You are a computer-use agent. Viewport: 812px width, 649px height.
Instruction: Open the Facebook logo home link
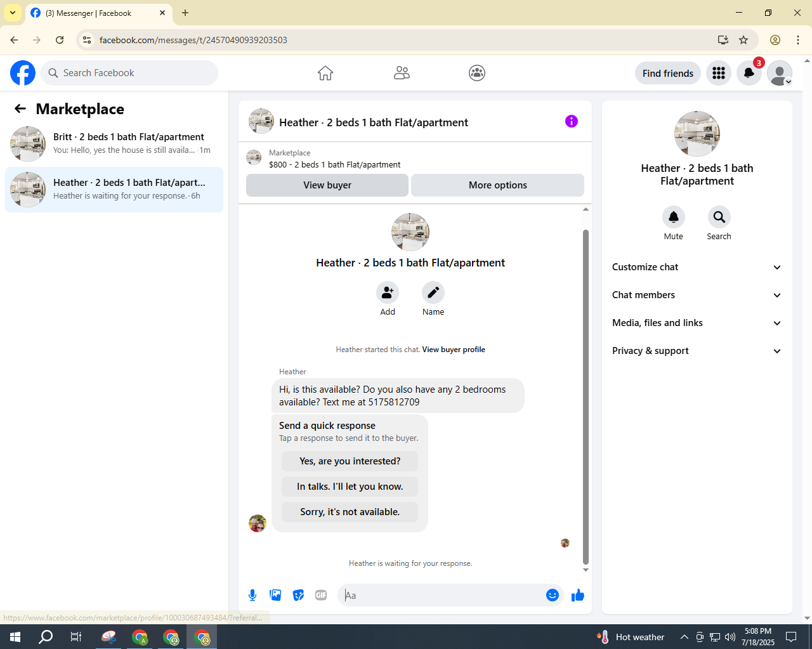click(23, 73)
